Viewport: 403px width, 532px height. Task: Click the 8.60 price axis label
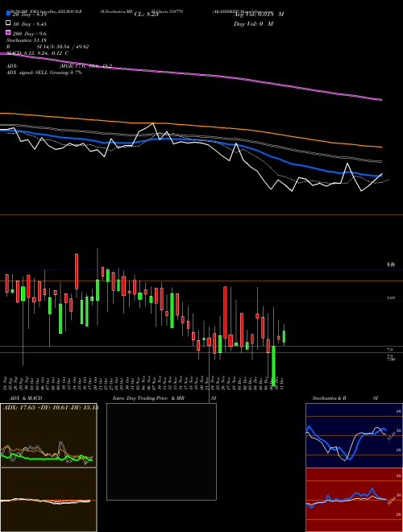point(391,298)
